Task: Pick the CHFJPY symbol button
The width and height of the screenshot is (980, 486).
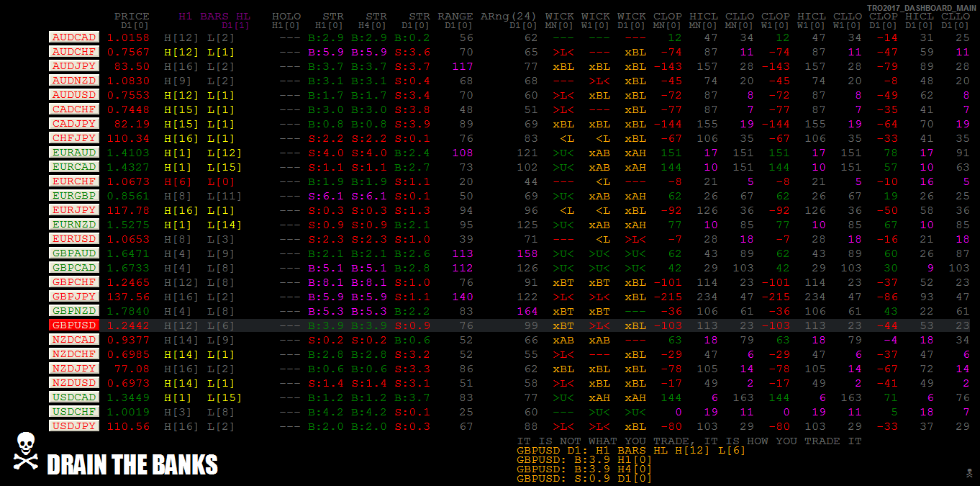Action: (x=73, y=138)
